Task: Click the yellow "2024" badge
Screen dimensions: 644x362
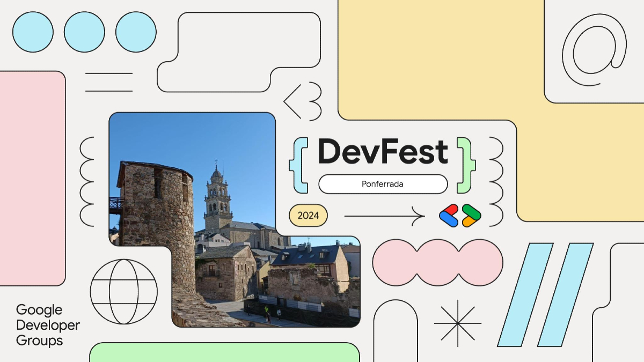Action: [x=308, y=216]
